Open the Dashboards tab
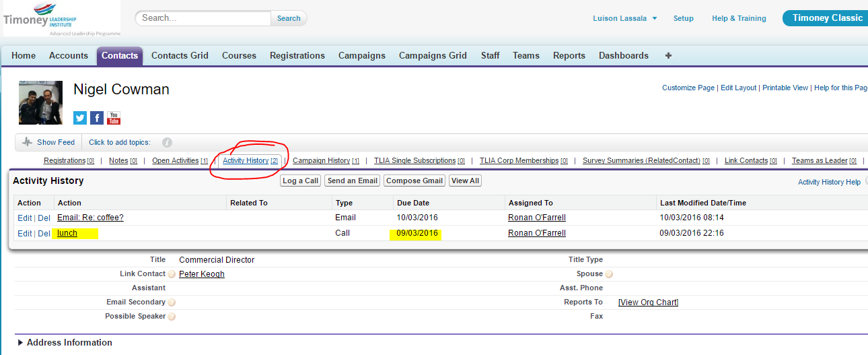This screenshot has height=355, width=868. point(623,56)
